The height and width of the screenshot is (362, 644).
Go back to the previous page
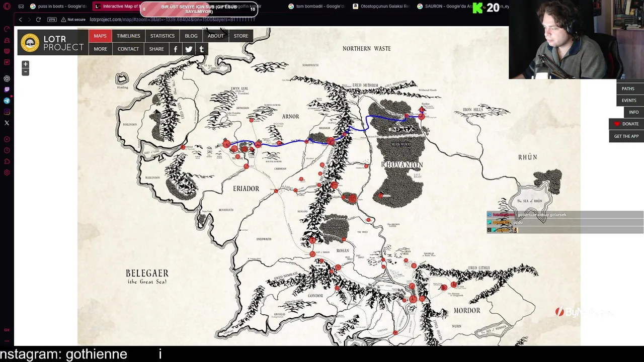[20, 20]
